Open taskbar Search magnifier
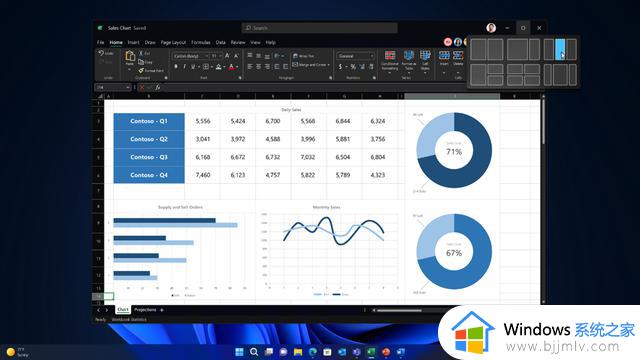Image resolution: width=640 pixels, height=360 pixels. click(254, 352)
